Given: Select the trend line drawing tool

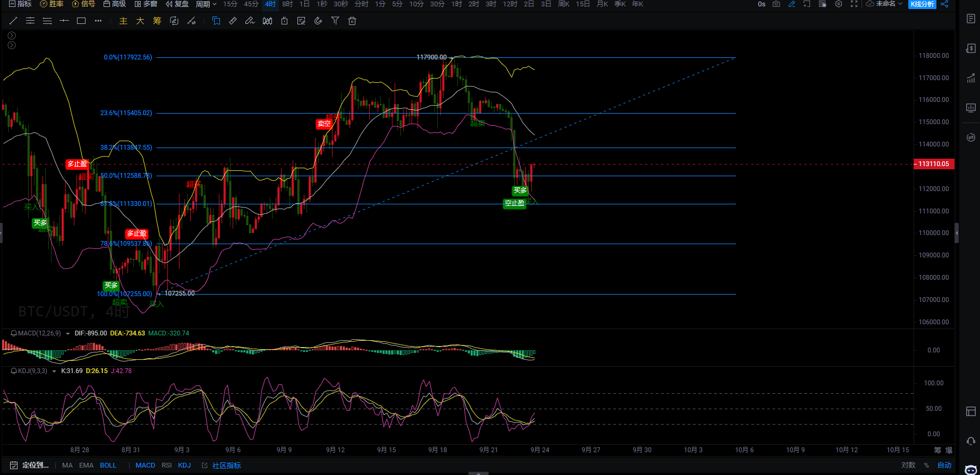Looking at the screenshot, I should coord(14,21).
